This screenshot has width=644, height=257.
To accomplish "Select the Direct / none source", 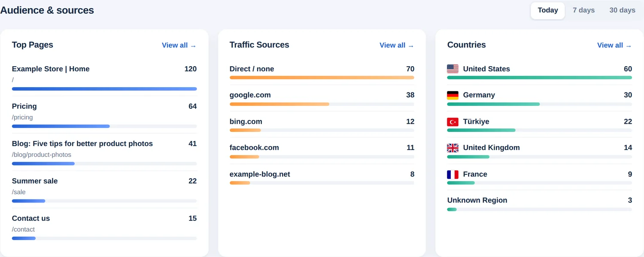I will pos(252,69).
